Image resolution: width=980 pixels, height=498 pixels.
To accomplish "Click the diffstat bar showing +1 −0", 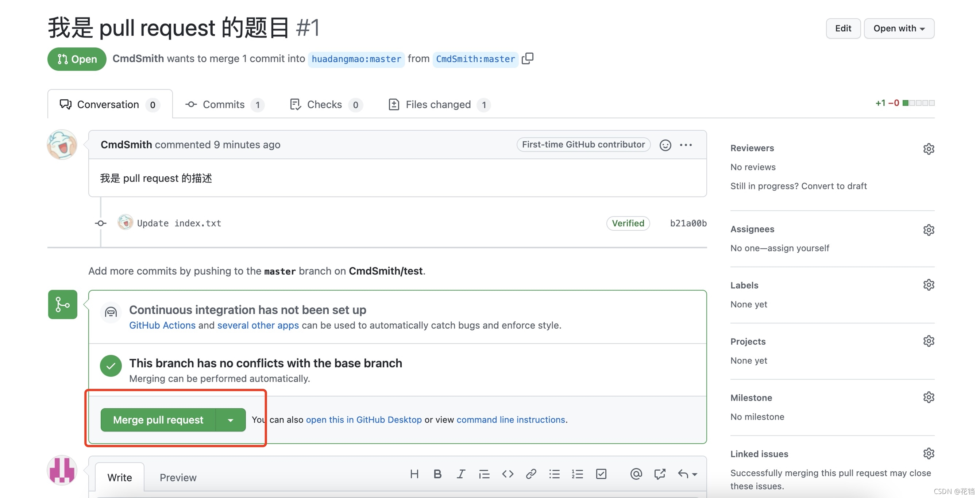I will [918, 103].
